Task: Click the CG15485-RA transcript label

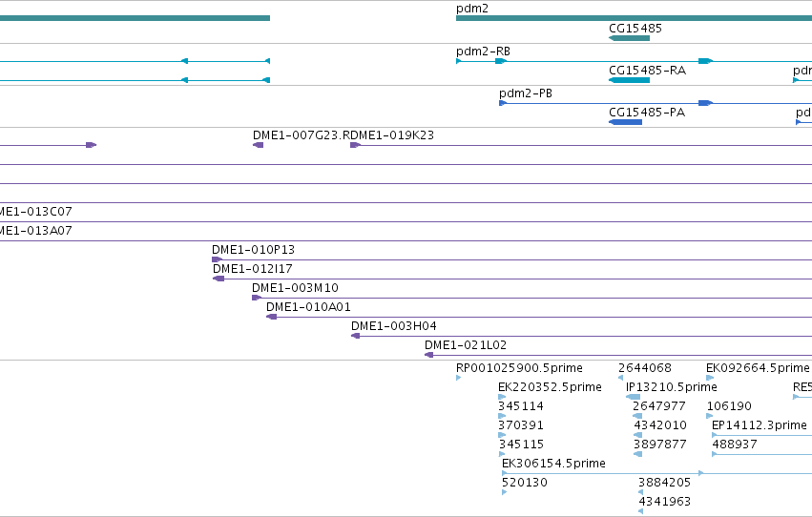Action: [x=647, y=71]
